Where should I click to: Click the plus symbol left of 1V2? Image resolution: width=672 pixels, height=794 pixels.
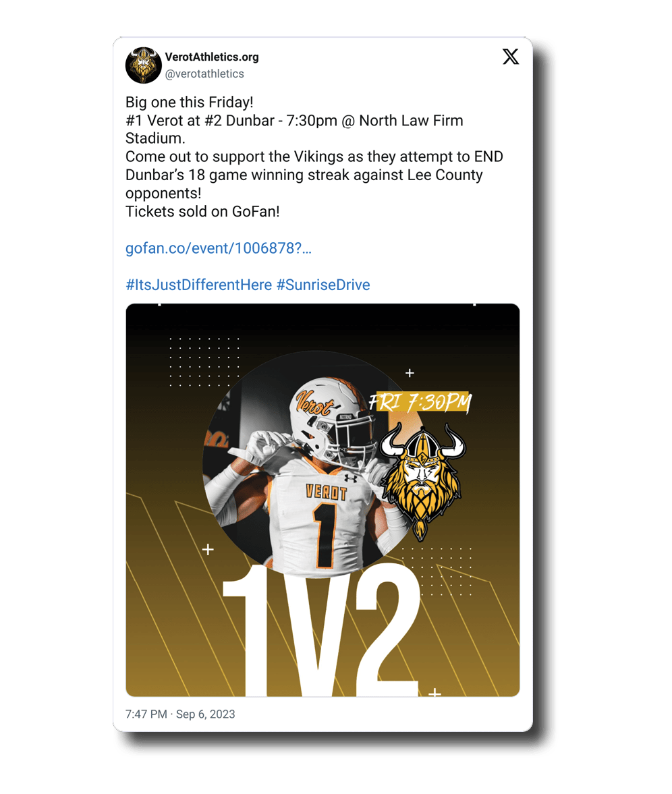[208, 549]
